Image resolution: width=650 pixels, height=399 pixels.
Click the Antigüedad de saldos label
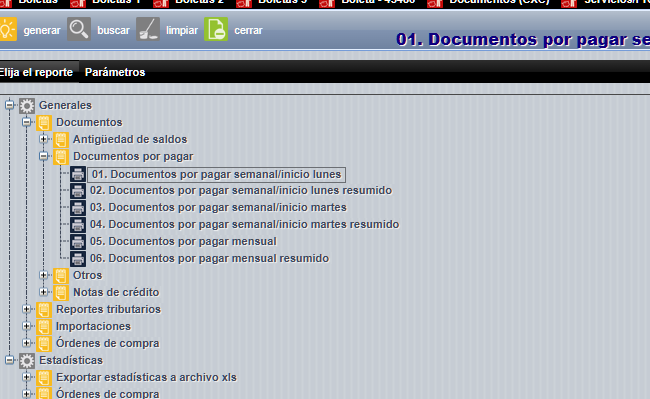click(x=130, y=140)
